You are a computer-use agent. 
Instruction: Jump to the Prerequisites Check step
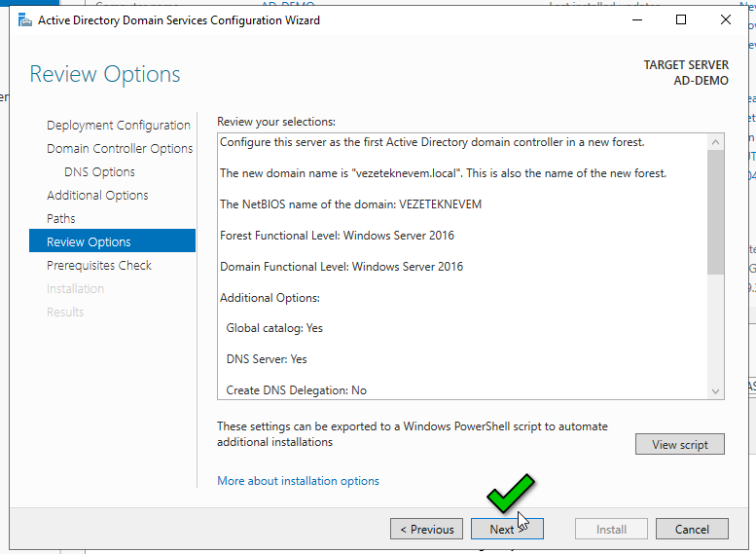[99, 265]
